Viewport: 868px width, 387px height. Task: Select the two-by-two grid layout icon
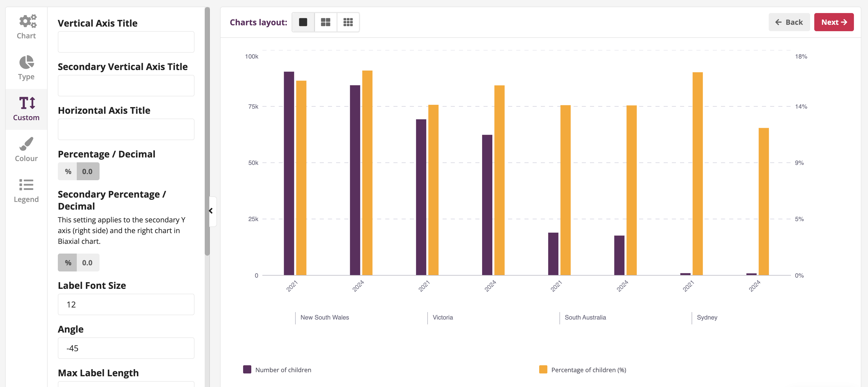coord(325,22)
